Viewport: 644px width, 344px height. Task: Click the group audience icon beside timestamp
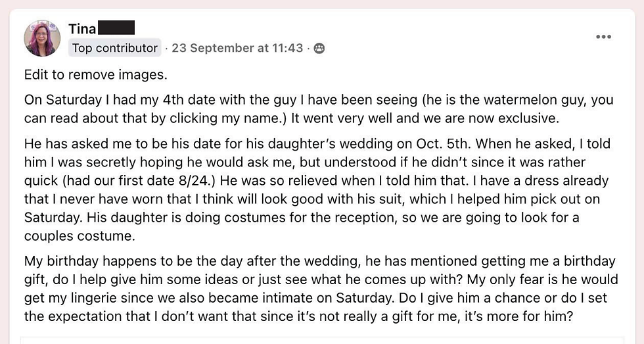319,49
